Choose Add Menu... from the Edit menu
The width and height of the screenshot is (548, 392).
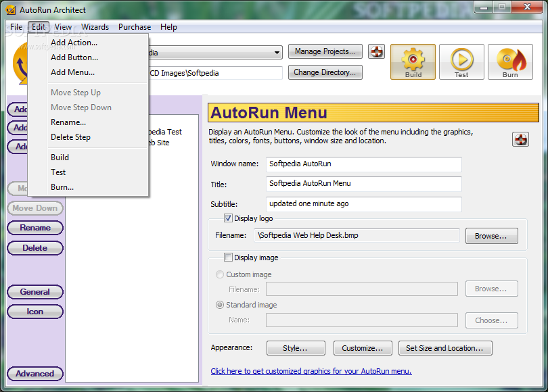point(88,72)
